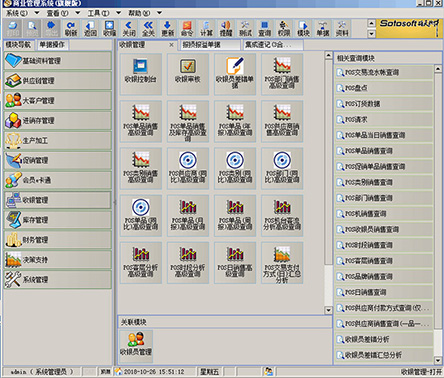Open the 收银控制台 module icon
The width and height of the screenshot is (444, 378).
[x=141, y=74]
